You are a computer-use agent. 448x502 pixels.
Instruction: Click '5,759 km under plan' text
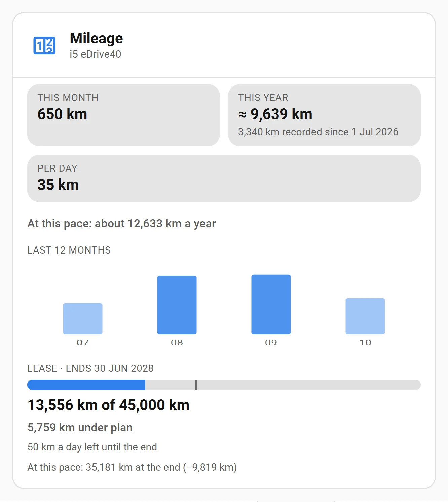click(80, 428)
